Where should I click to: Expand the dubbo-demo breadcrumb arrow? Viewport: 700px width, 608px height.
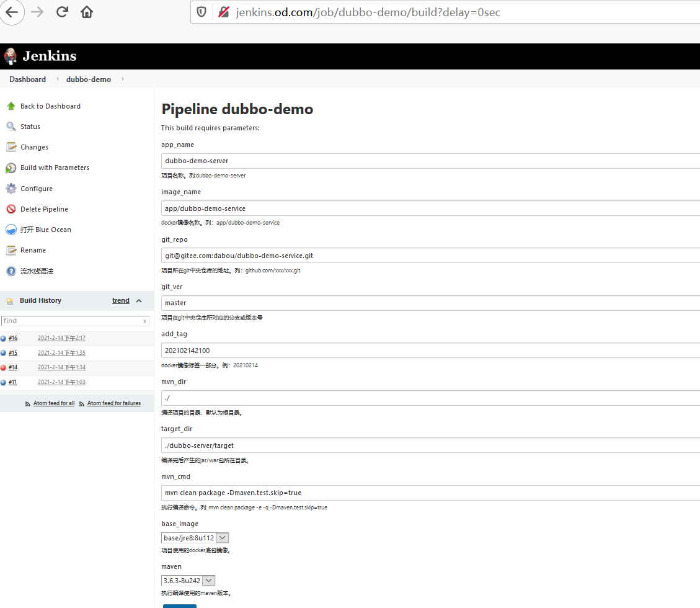click(123, 79)
